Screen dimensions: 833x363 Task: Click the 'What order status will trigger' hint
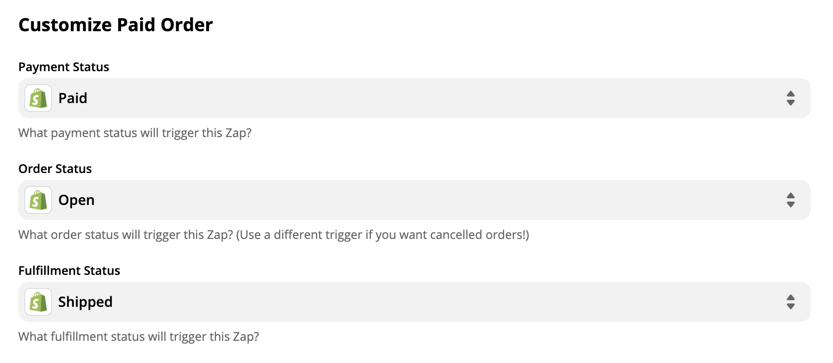[125, 234]
